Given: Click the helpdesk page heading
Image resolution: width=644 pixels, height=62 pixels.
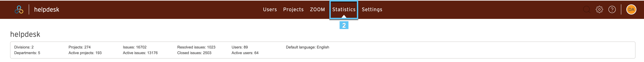Looking at the screenshot, I should 25,34.
